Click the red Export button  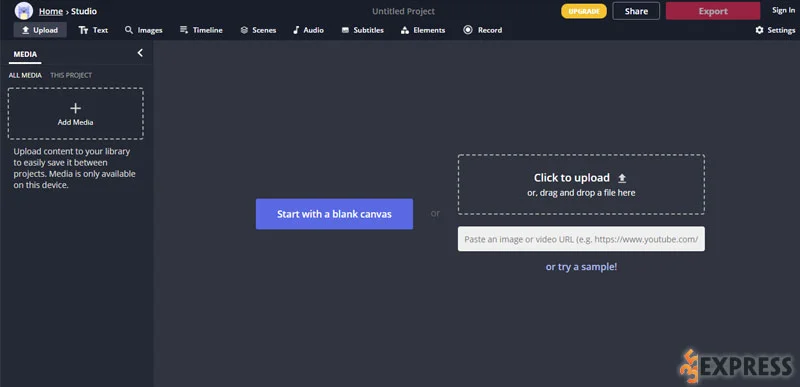coord(713,11)
